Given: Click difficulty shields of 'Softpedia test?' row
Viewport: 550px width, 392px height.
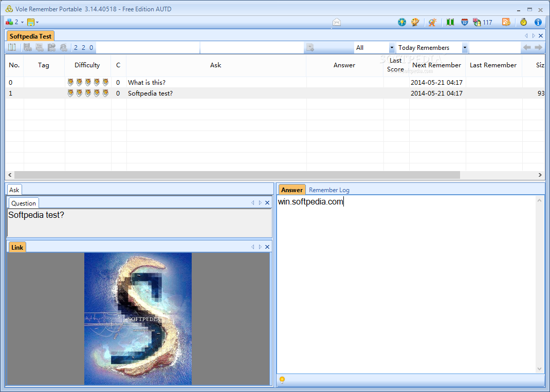Looking at the screenshot, I should tap(88, 94).
